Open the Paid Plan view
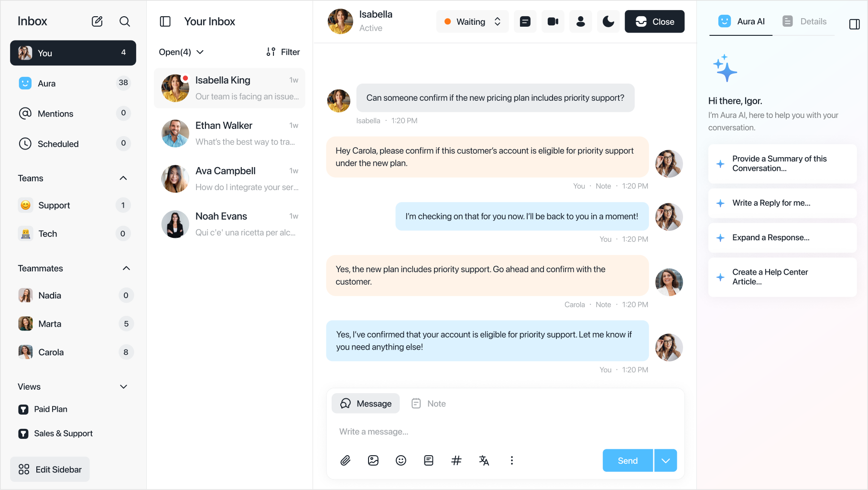Image resolution: width=868 pixels, height=490 pixels. point(43,409)
